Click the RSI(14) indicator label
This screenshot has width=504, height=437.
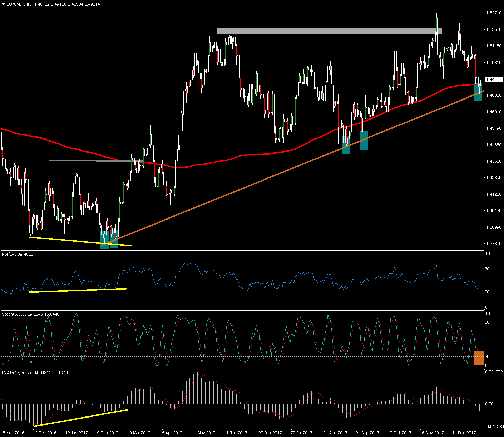17,254
